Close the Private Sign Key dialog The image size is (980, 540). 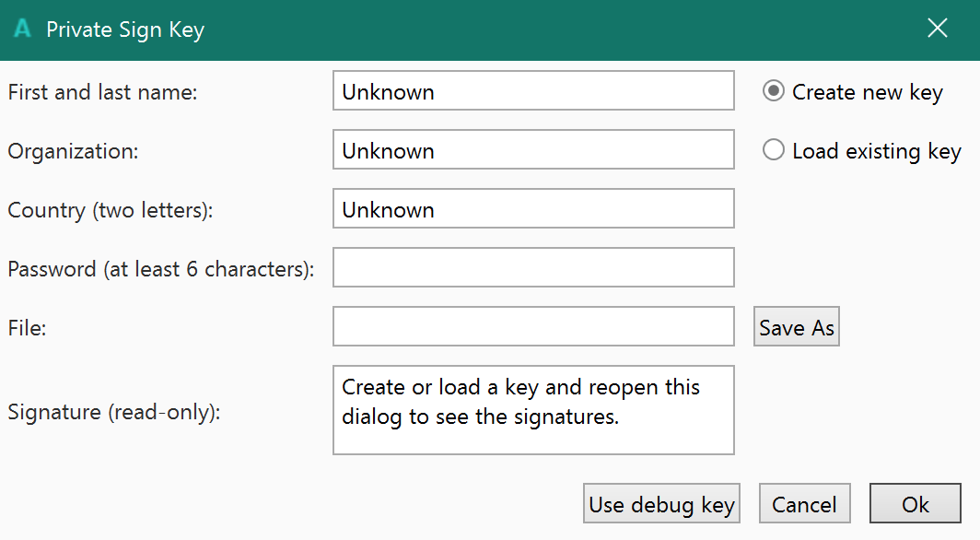938,29
